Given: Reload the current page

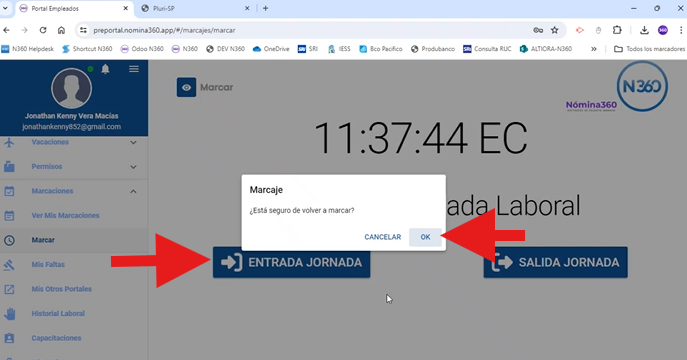Looking at the screenshot, I should tap(43, 30).
